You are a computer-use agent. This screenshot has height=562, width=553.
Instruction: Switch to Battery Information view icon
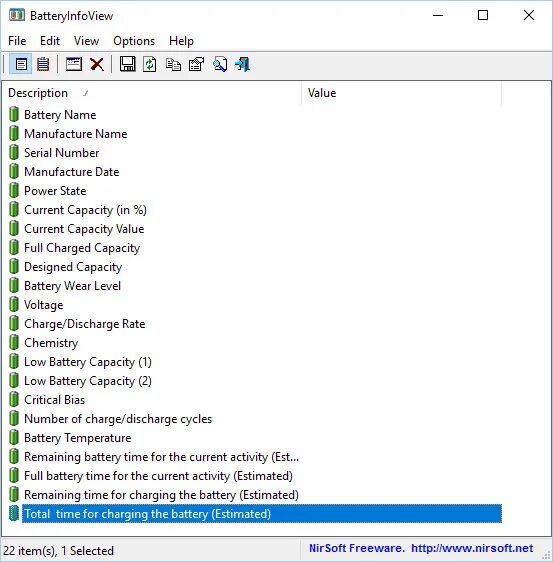(21, 65)
